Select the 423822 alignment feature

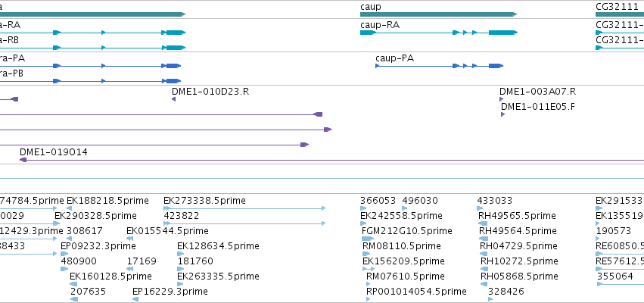[x=244, y=223]
